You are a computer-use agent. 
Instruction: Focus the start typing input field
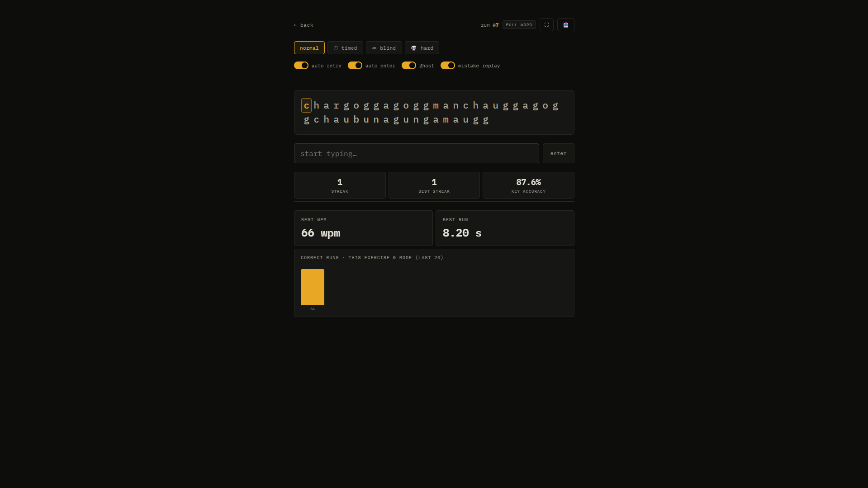pyautogui.click(x=416, y=153)
